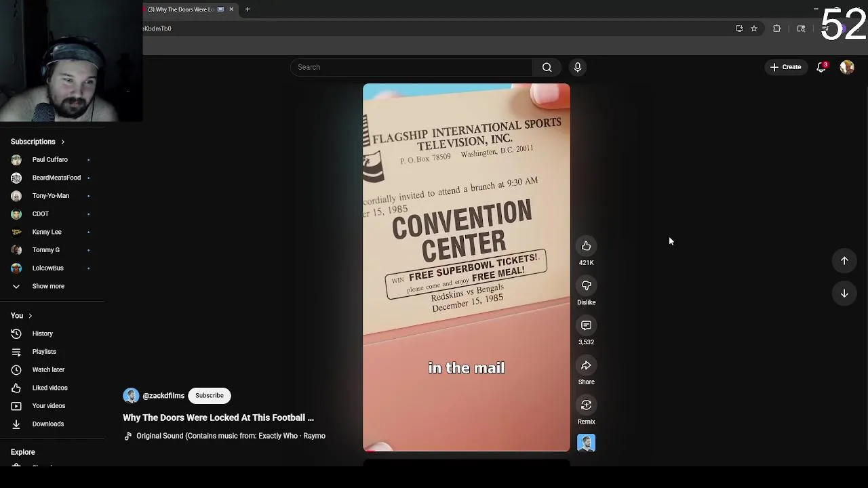
Task: Bookmark this page with star icon
Action: click(x=754, y=28)
